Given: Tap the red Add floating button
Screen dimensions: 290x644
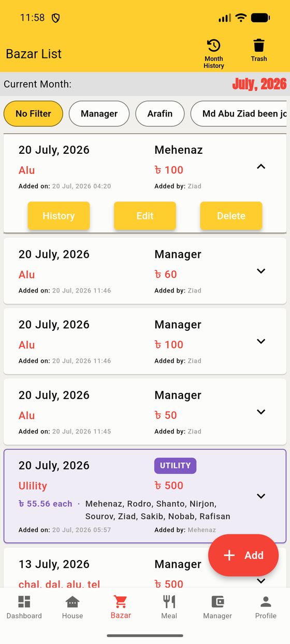Looking at the screenshot, I should [x=243, y=555].
